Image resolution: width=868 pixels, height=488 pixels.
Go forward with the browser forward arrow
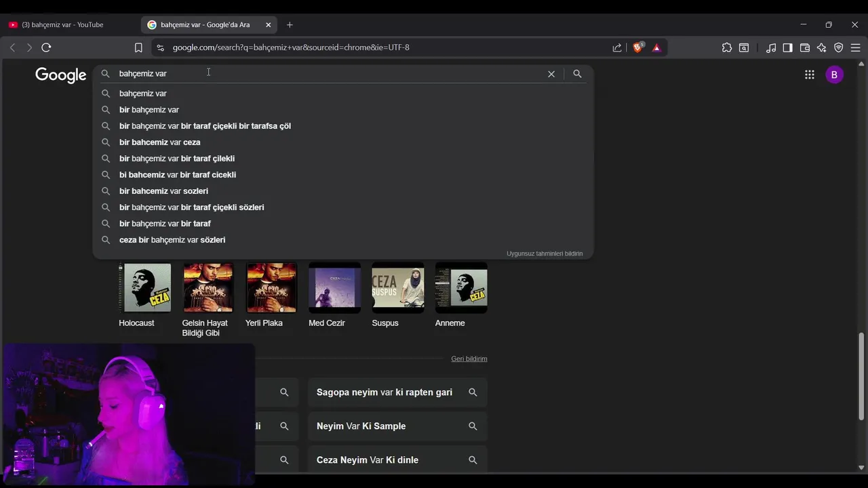29,47
